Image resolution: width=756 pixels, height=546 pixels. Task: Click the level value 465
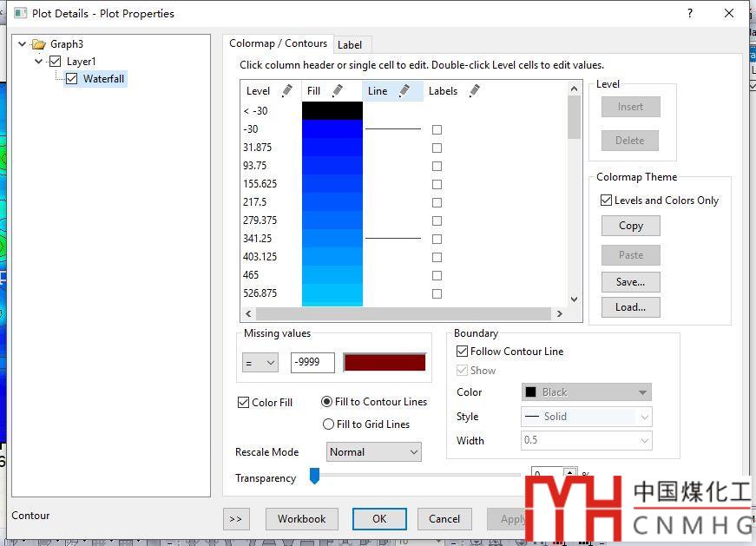251,275
